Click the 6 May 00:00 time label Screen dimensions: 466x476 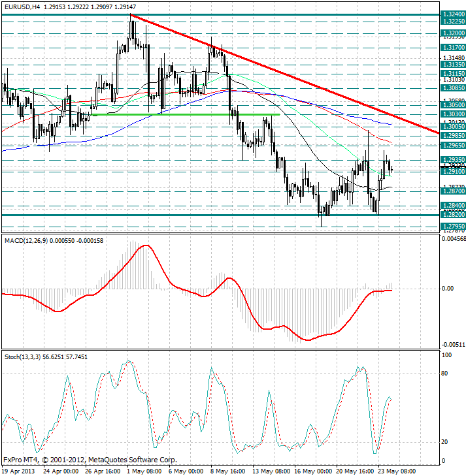click(x=186, y=471)
